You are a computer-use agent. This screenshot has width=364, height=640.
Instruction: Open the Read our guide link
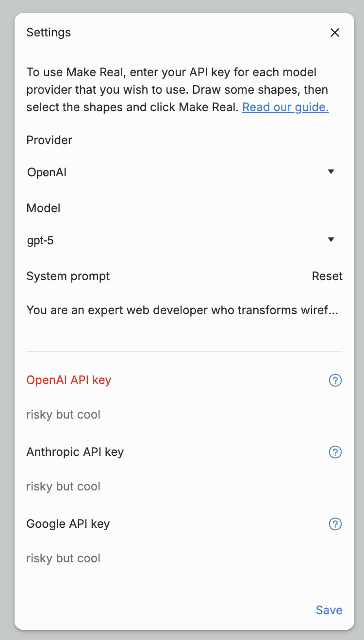(x=285, y=107)
